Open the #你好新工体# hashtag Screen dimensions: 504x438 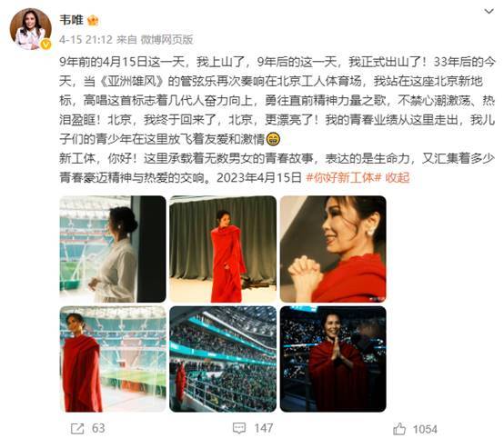point(343,177)
